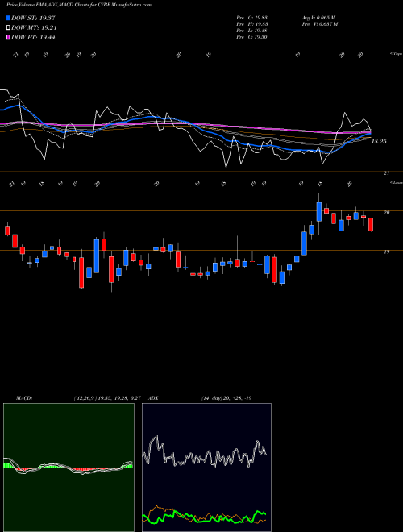Click the 'Pre V: 0.637 M' value

319,24
